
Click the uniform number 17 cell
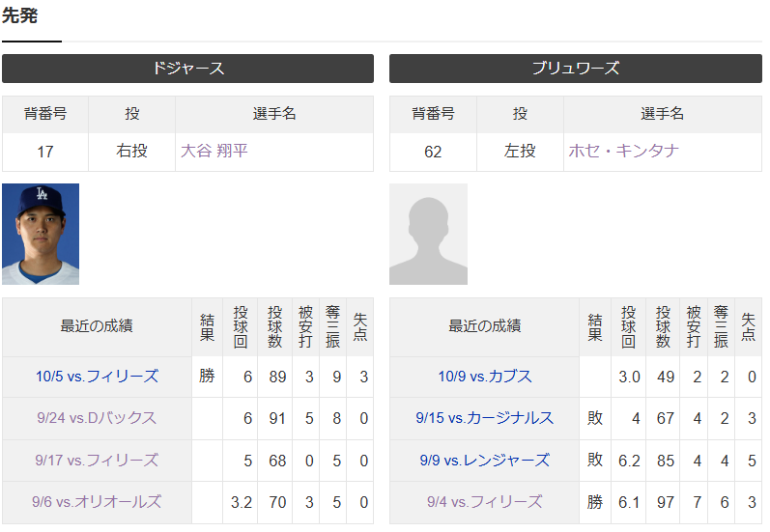[45, 152]
